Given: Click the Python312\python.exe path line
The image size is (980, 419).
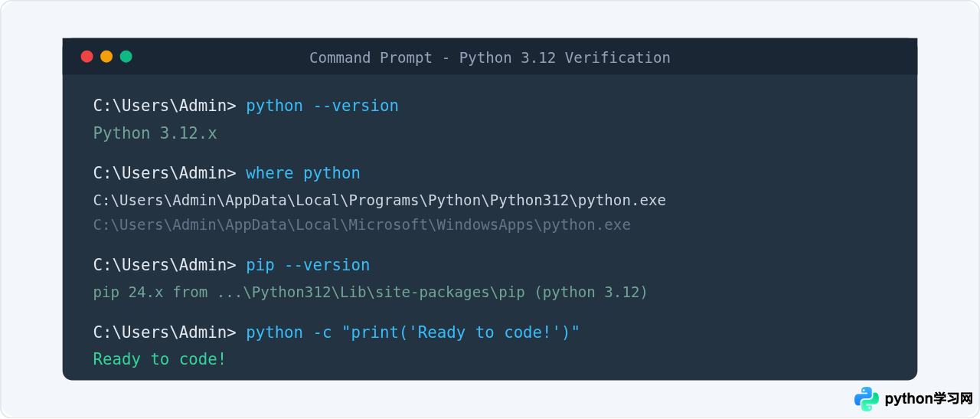Looking at the screenshot, I should click(x=380, y=201).
